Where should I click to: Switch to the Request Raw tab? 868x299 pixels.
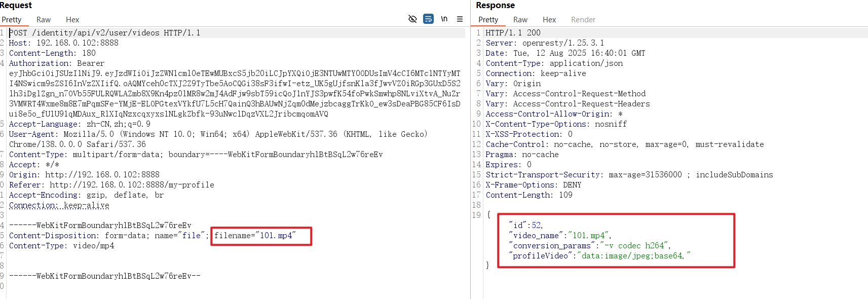[44, 20]
